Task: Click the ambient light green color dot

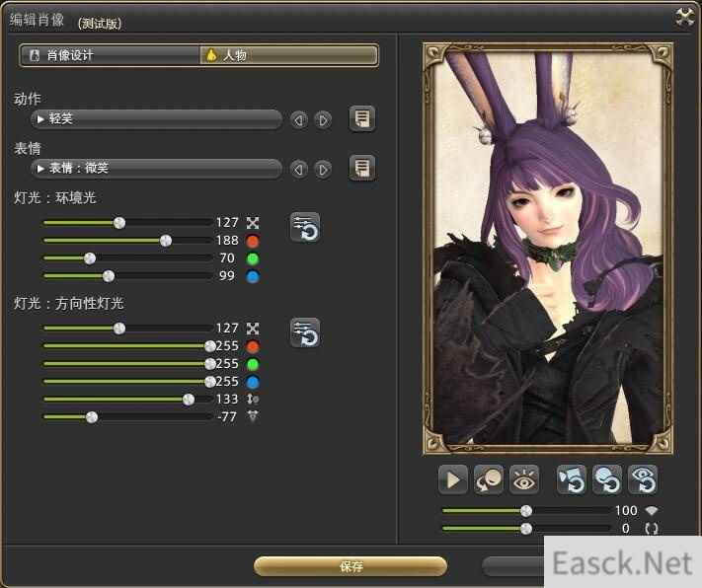Action: [253, 258]
